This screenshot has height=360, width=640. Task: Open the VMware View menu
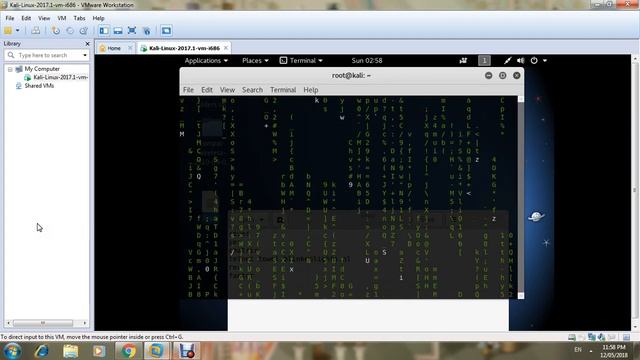pos(44,18)
